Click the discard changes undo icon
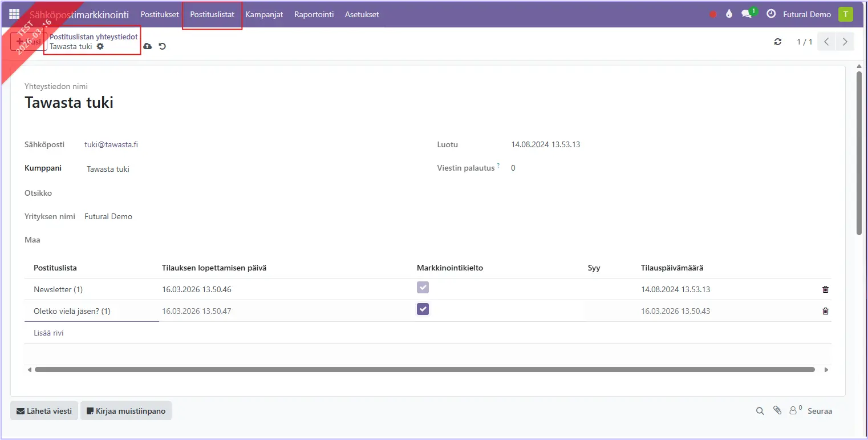The height and width of the screenshot is (440, 868). click(x=163, y=46)
